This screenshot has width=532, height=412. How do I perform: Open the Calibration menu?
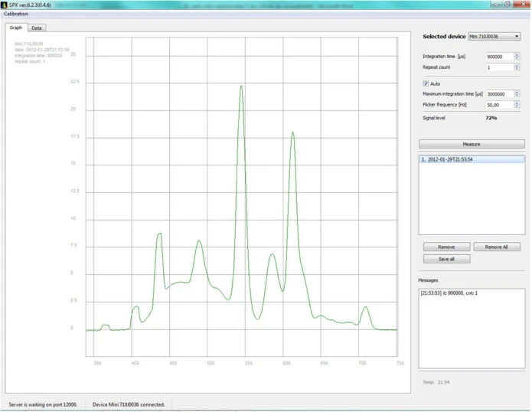tap(17, 14)
